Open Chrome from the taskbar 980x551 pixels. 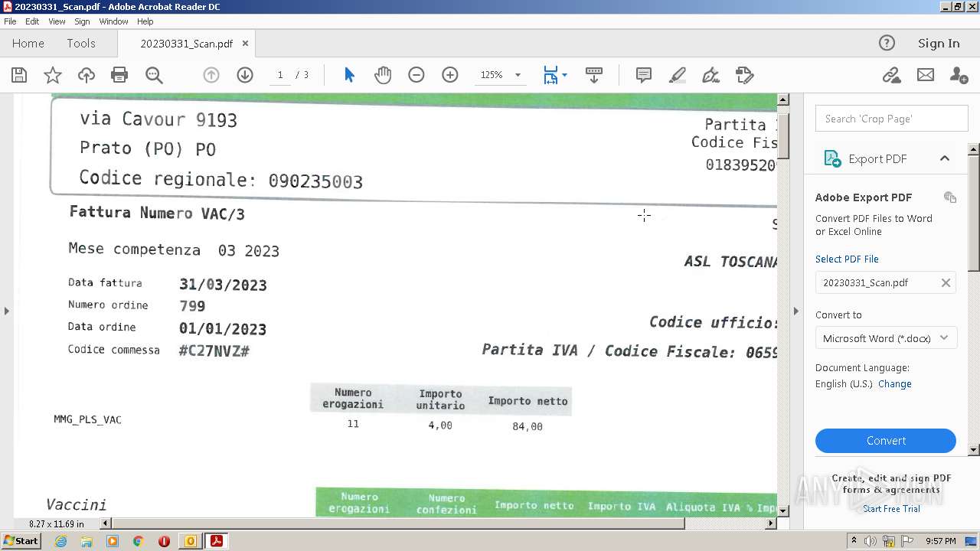pos(138,541)
